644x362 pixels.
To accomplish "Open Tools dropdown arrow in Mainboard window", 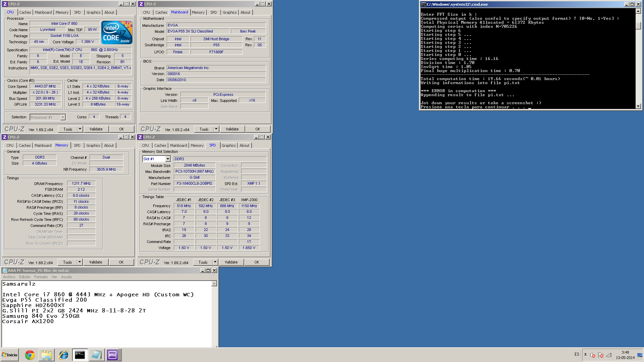I will click(x=216, y=129).
